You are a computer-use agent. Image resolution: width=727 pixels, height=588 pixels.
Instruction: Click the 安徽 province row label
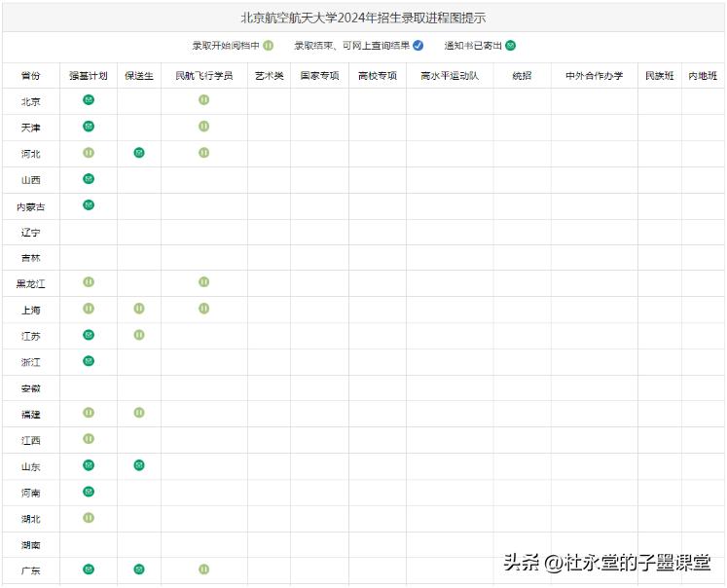coord(31,388)
